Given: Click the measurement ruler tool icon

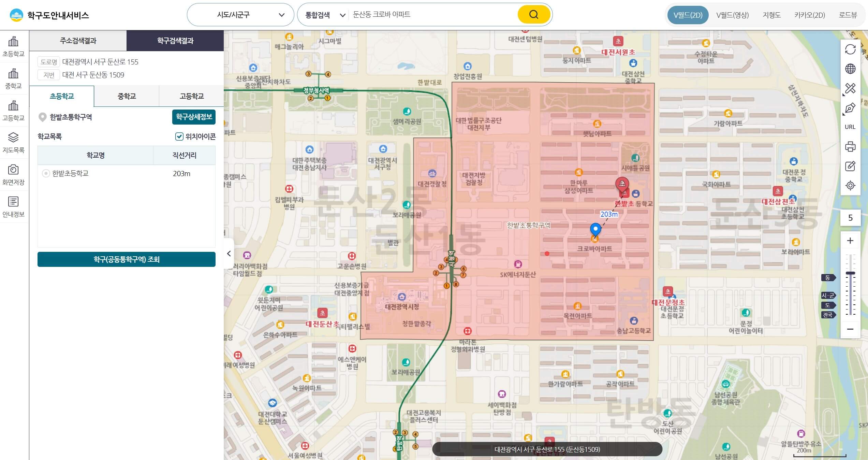Looking at the screenshot, I should tap(850, 88).
